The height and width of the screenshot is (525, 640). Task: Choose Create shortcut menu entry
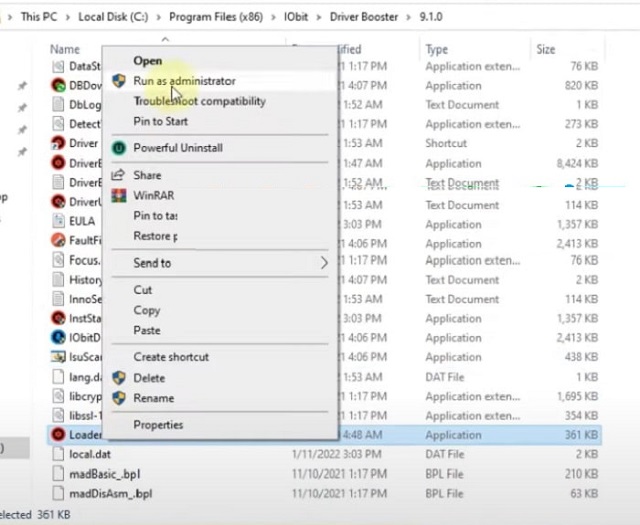click(171, 357)
